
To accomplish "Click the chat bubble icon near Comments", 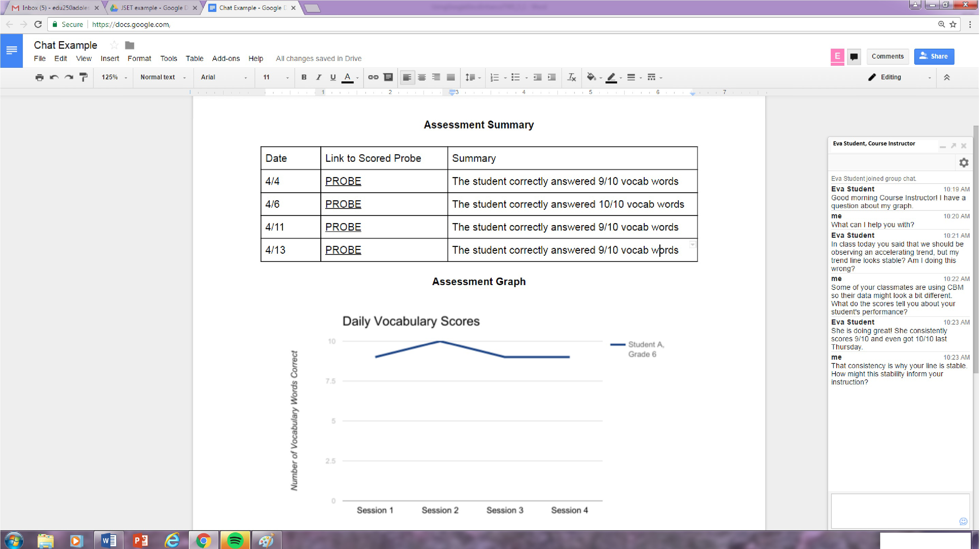I will coord(854,57).
